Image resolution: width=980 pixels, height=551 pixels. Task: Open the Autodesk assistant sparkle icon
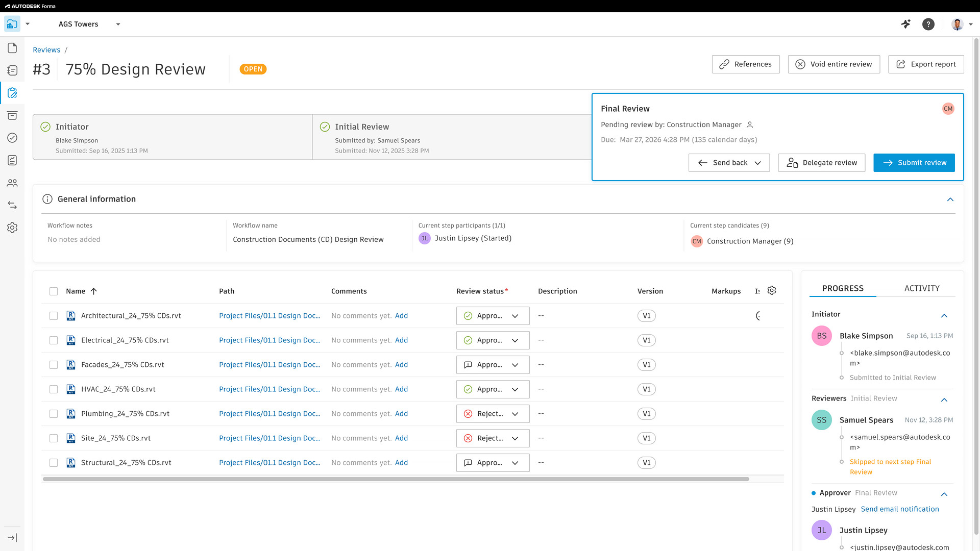coord(906,24)
